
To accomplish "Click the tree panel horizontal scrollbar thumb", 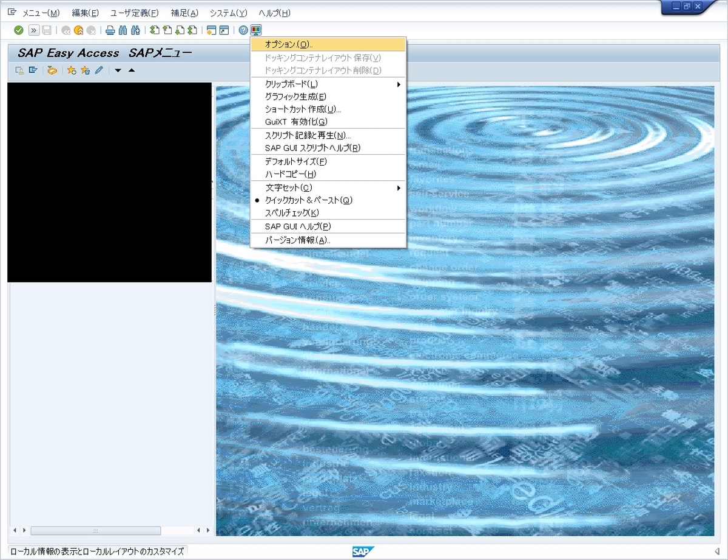I will click(x=96, y=530).
